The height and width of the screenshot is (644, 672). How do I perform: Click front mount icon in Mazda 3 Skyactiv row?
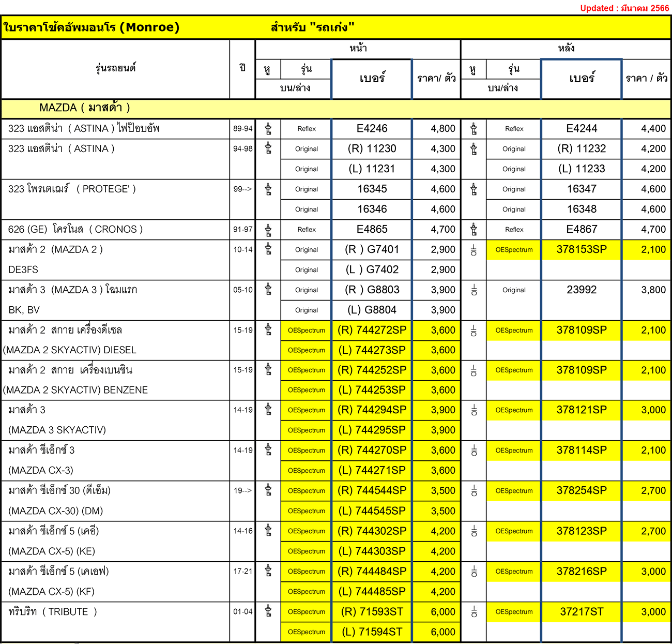[x=268, y=410]
